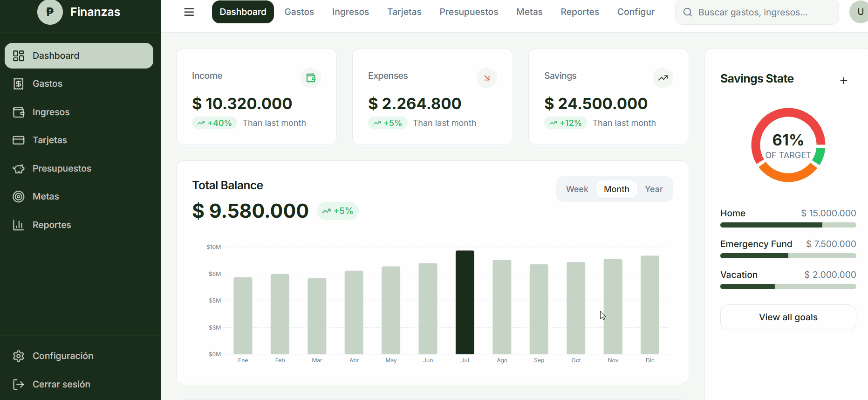Select Year range for Total Balance

click(x=654, y=189)
